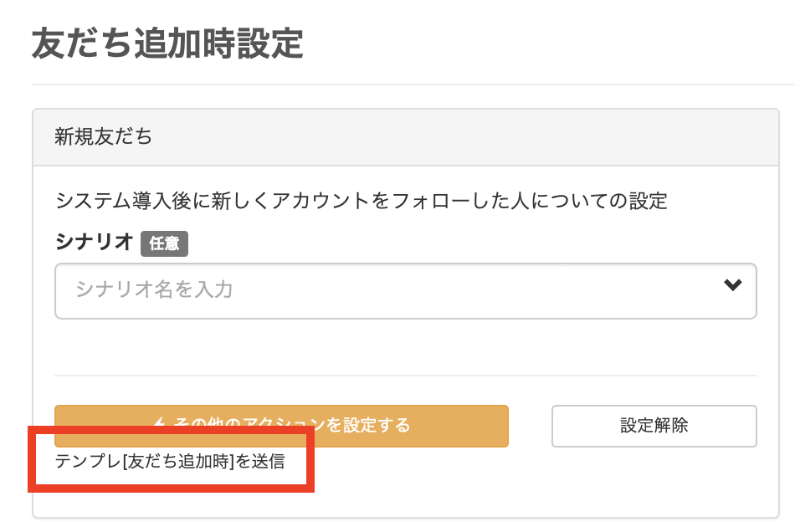
Task: Select the テンプレ[友だち追加時]を送信 text
Action: tap(169, 461)
